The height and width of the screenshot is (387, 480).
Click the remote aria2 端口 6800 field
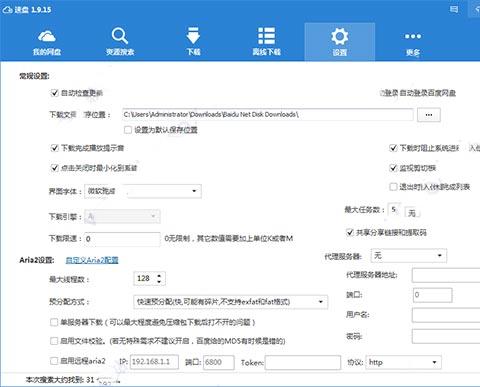click(218, 362)
